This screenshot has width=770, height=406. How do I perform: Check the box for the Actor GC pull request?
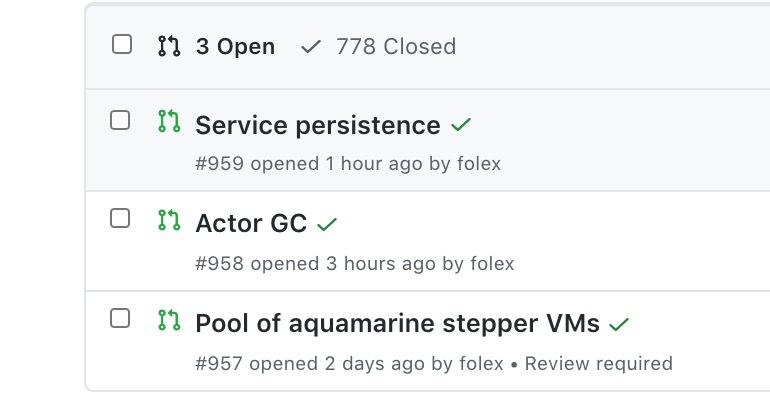[120, 218]
